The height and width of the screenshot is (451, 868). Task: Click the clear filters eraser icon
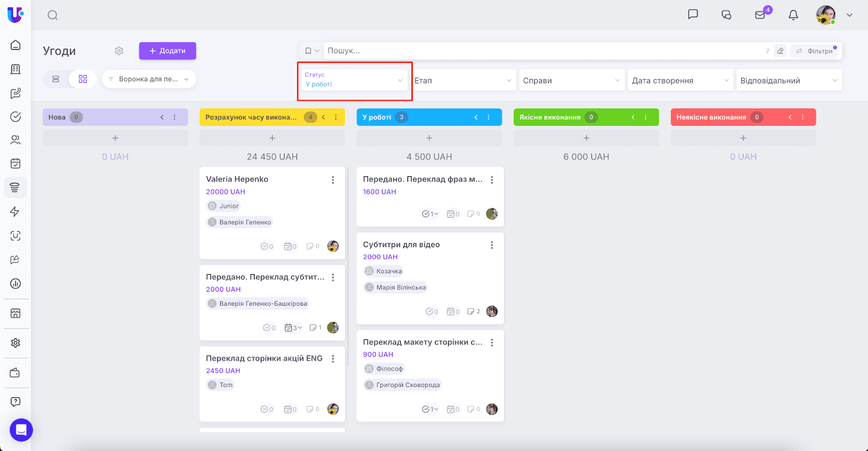point(780,51)
